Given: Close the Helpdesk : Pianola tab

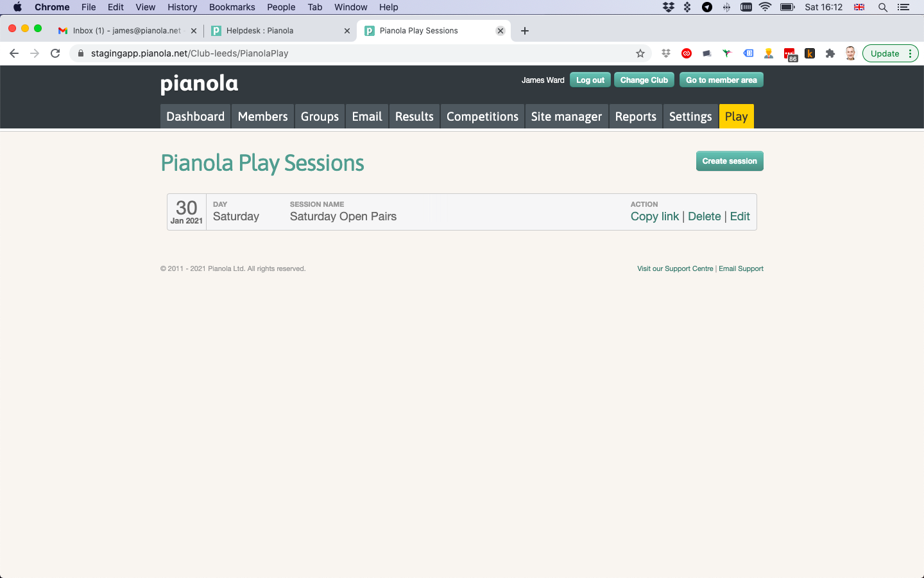Looking at the screenshot, I should pos(347,31).
